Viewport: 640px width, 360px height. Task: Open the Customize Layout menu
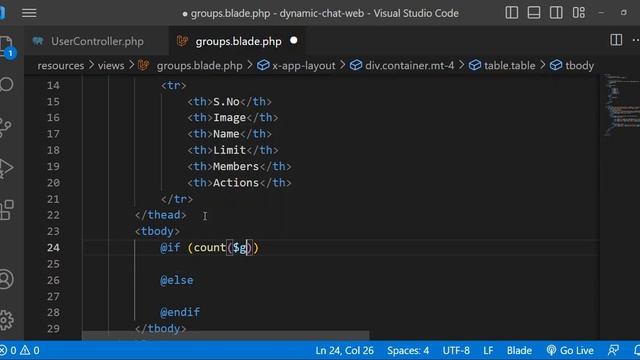[x=579, y=13]
